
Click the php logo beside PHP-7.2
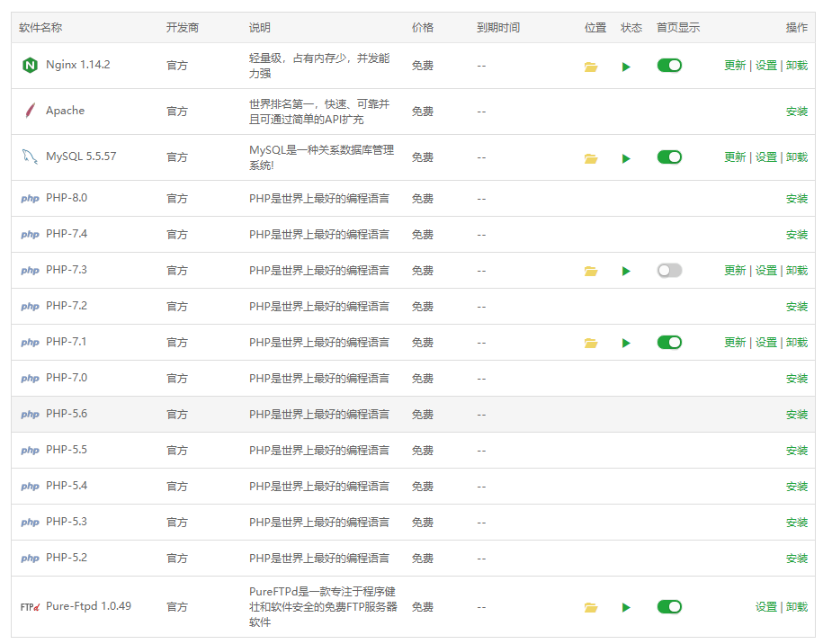30,306
